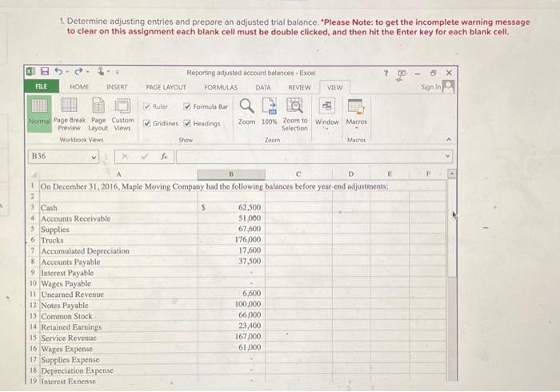Click Retained Earnings value 23,400
The width and height of the screenshot is (560, 392).
pos(250,326)
